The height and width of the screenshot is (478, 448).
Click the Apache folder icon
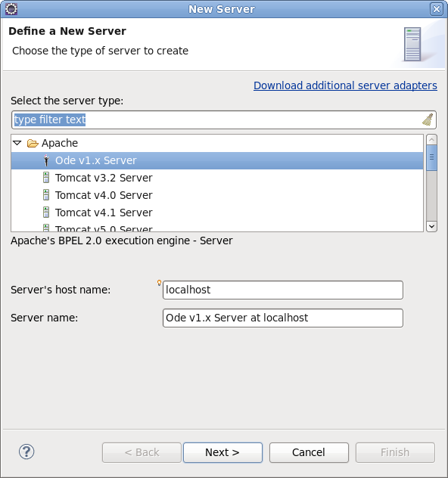click(x=33, y=143)
